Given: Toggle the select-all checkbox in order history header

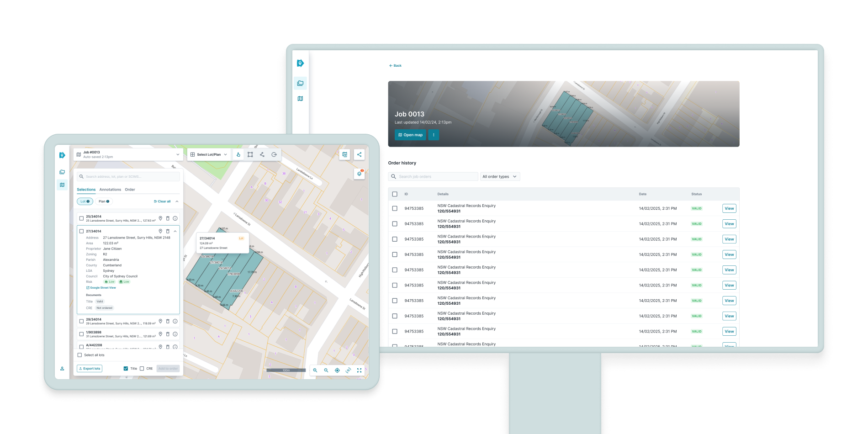Looking at the screenshot, I should tap(395, 194).
